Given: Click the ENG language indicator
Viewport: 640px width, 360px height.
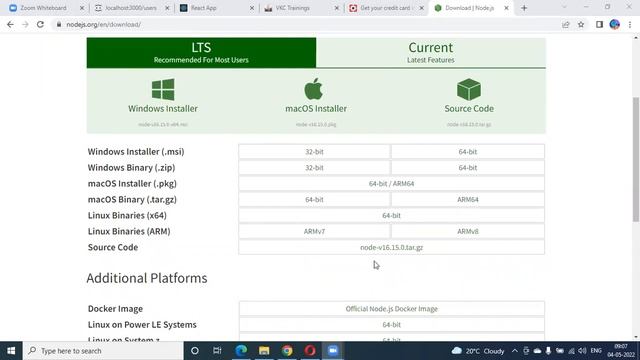Looking at the screenshot, I should (x=596, y=351).
